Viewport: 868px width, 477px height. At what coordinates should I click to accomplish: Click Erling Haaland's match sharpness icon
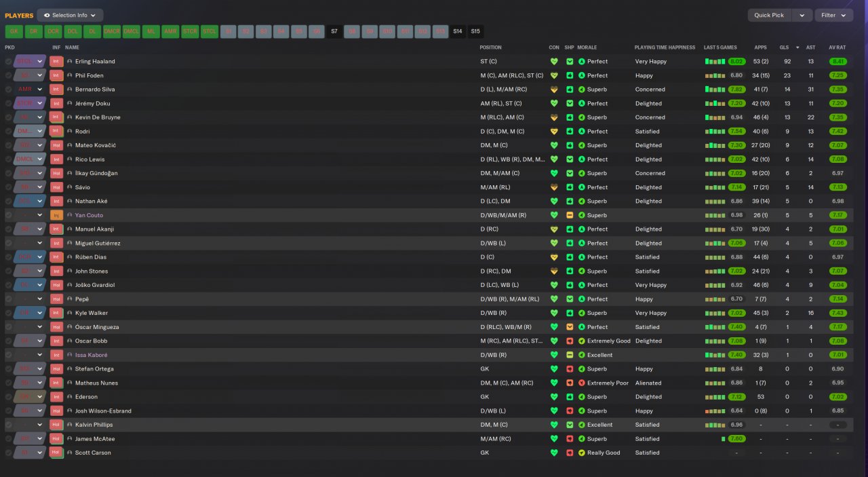[x=570, y=61]
